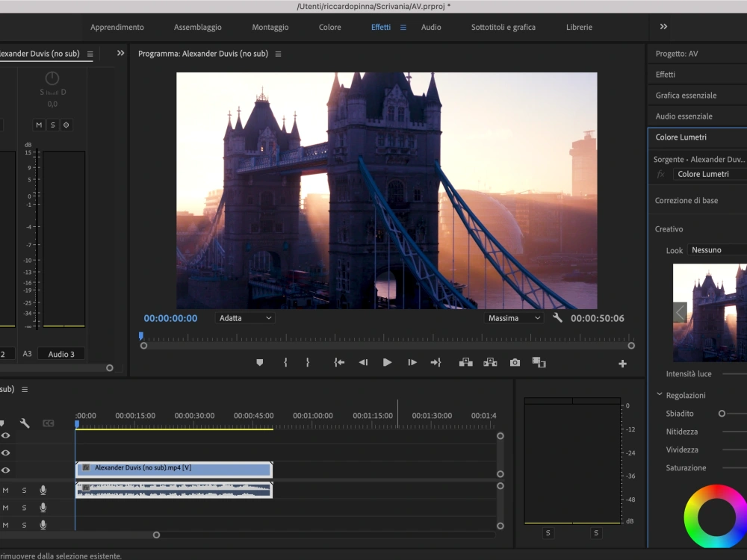
Task: Open the Look Nessuno dropdown
Action: pyautogui.click(x=717, y=250)
